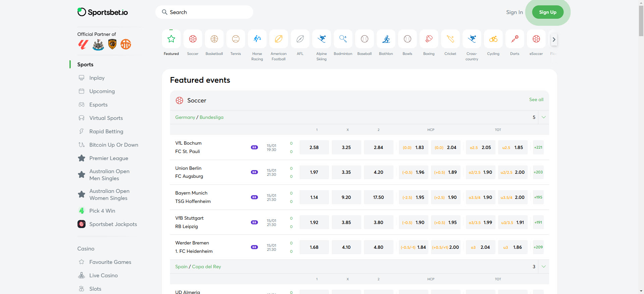Open the American Football category icon
The image size is (644, 294).
tap(278, 39)
